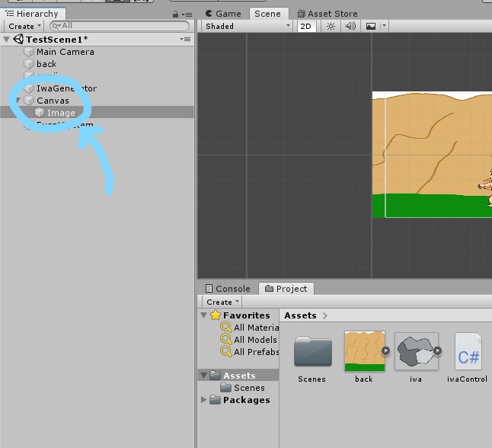Image resolution: width=492 pixels, height=448 pixels.
Task: Expand the Packages folder foldout
Action: [x=204, y=400]
